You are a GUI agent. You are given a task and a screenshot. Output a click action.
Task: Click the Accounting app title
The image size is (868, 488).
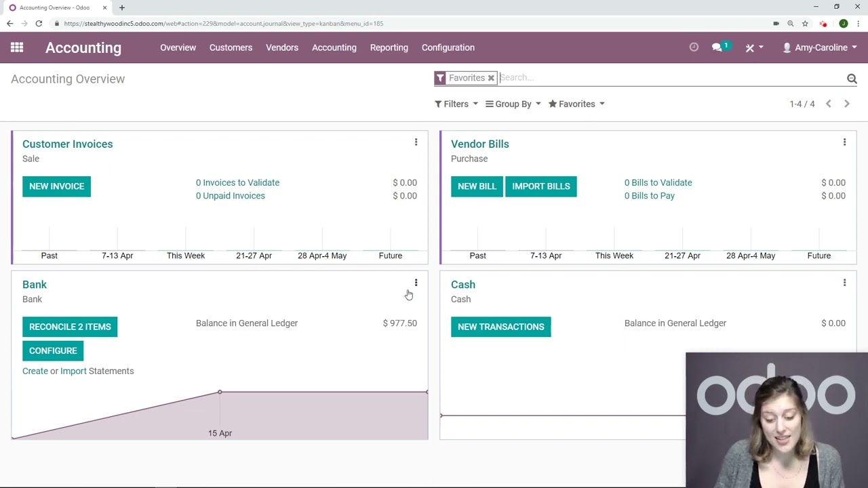83,47
